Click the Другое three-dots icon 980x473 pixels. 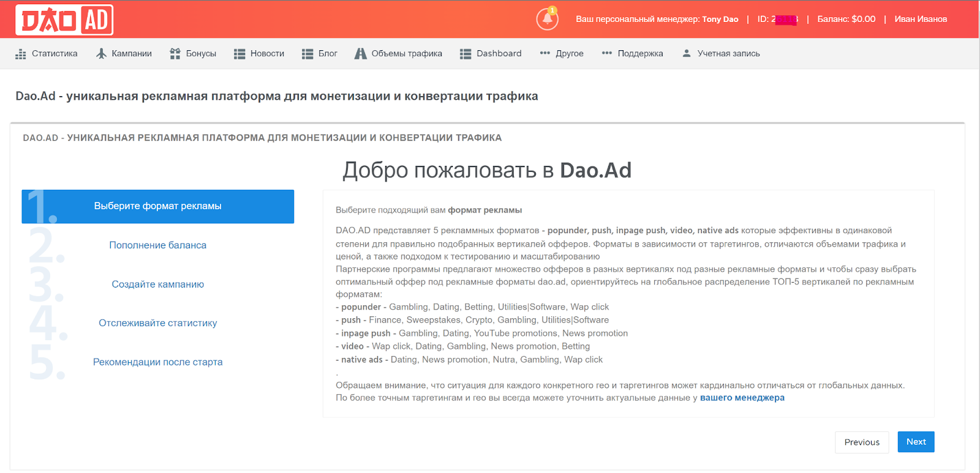[545, 53]
